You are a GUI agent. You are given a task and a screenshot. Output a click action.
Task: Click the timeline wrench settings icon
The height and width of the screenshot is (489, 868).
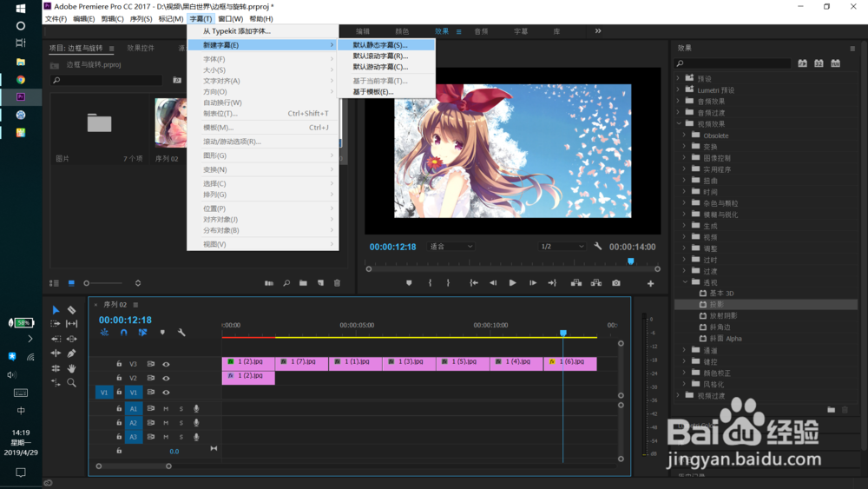(x=181, y=333)
